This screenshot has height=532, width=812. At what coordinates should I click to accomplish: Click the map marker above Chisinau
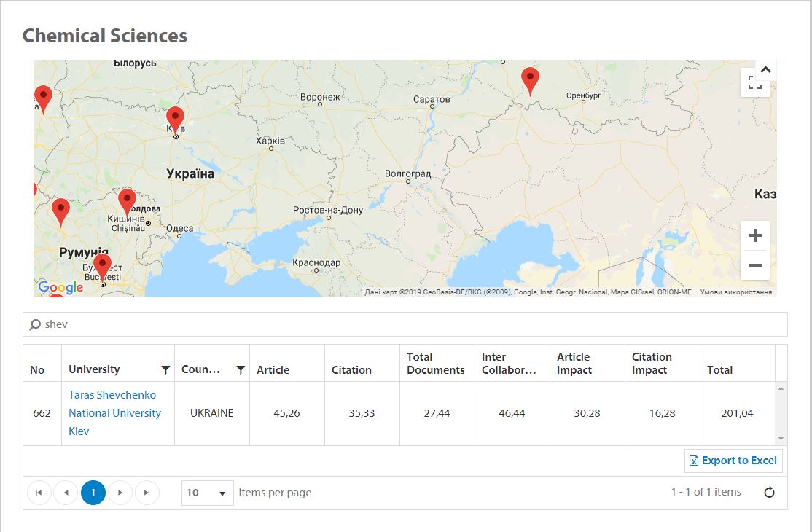pyautogui.click(x=127, y=203)
